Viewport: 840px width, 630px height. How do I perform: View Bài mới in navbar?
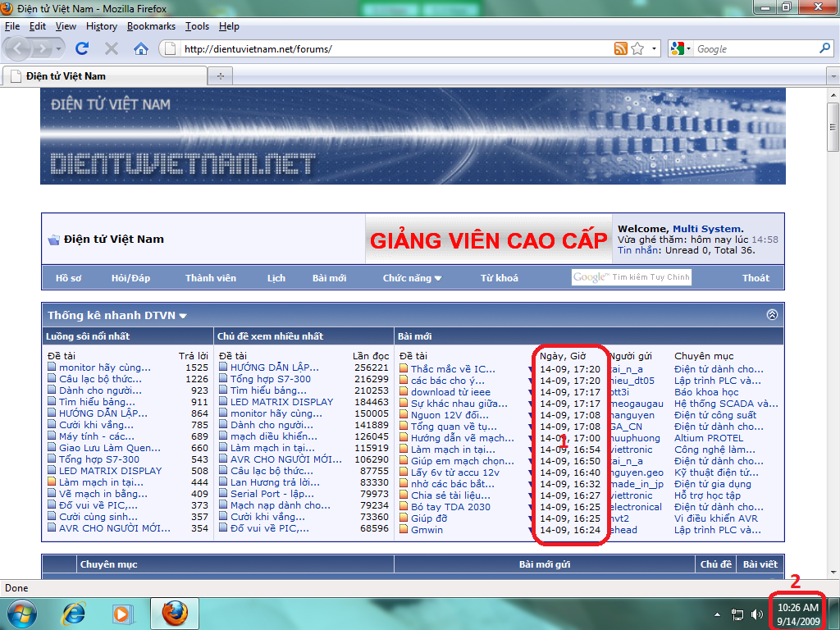pyautogui.click(x=330, y=278)
